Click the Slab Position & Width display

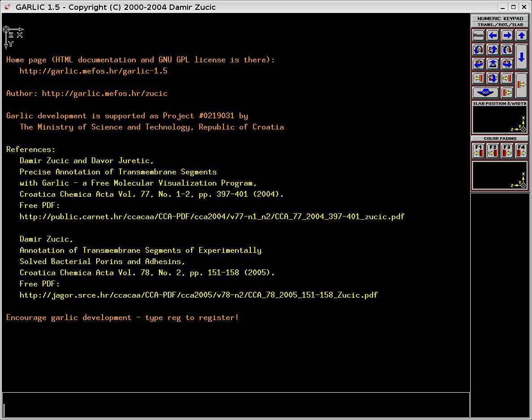tap(500, 119)
